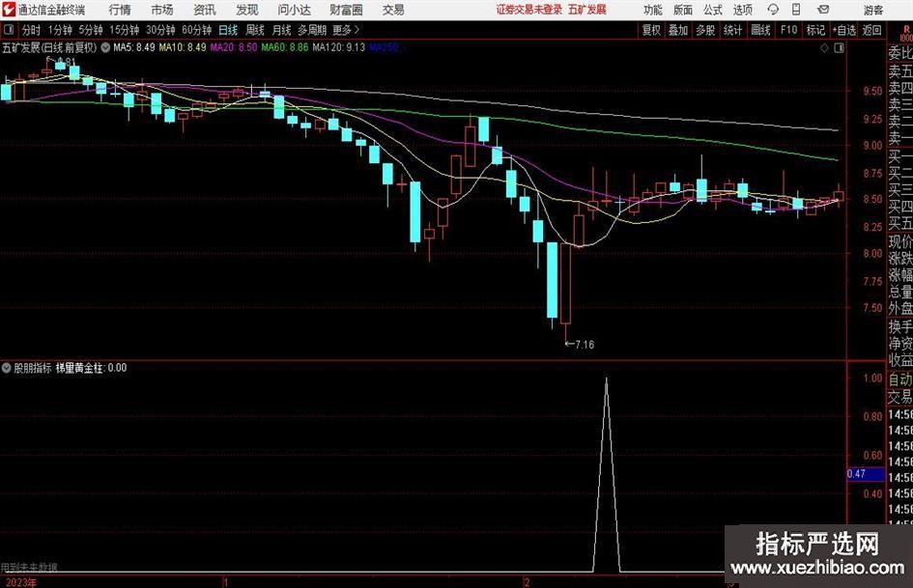Click the MA5: 8.49 indicator value
This screenshot has height=588, width=913.
[134, 47]
